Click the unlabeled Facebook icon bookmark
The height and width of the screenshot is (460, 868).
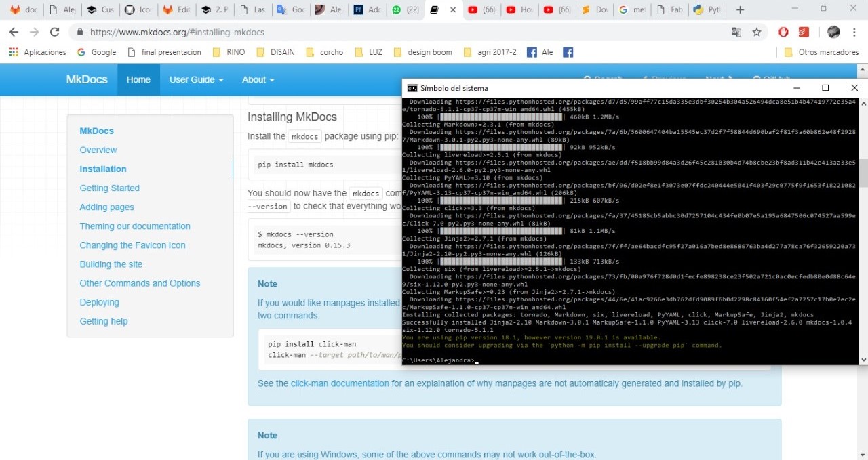(x=568, y=52)
